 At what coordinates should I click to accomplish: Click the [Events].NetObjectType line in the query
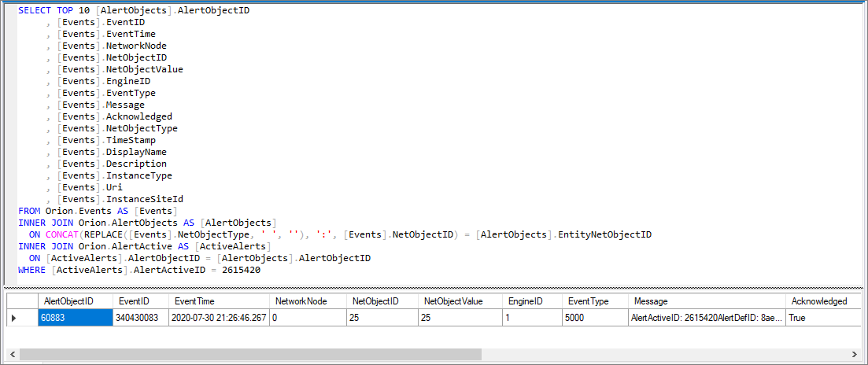tap(113, 128)
